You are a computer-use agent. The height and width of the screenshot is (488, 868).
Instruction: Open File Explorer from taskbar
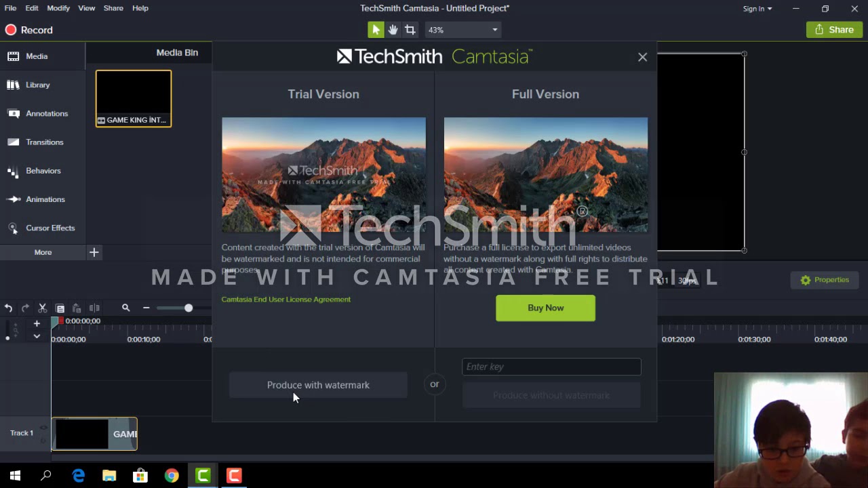[x=109, y=476]
